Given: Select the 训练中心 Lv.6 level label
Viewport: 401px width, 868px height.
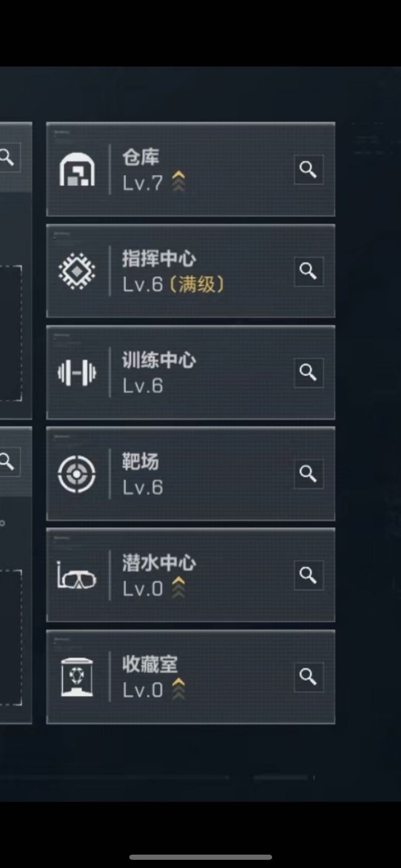Looking at the screenshot, I should coord(143,386).
